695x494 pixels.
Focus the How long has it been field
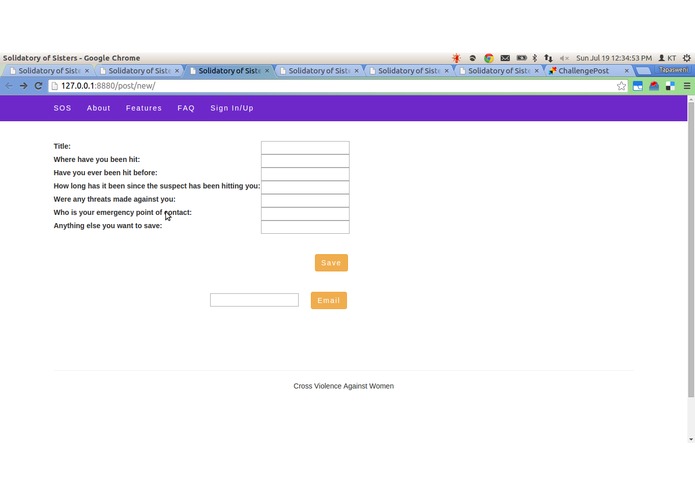[305, 187]
